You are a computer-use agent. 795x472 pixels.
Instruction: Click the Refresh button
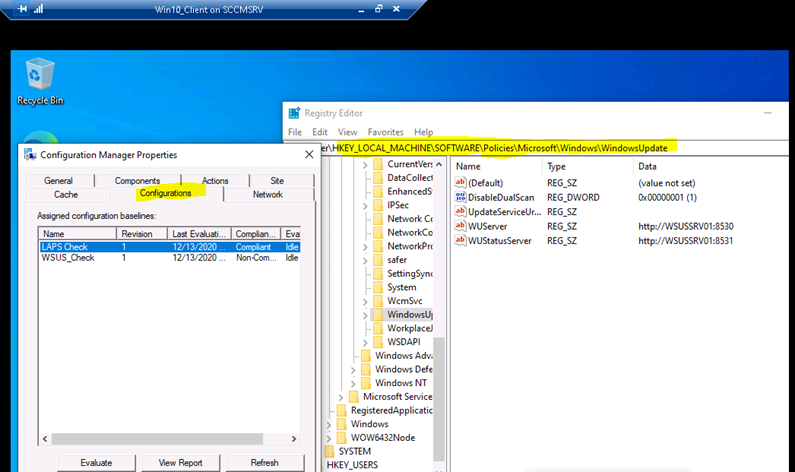point(265,462)
